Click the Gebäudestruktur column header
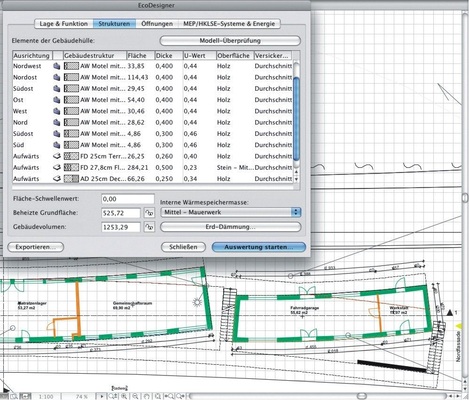Image resolution: width=469 pixels, height=400 pixels. pos(95,55)
